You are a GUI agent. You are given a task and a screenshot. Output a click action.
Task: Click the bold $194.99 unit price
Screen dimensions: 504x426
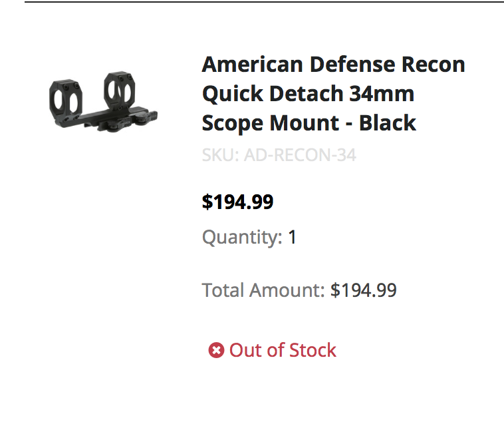point(237,202)
